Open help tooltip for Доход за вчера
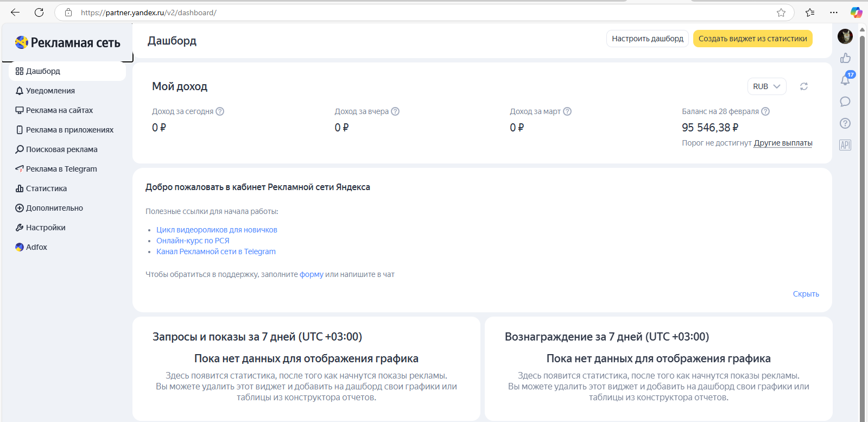This screenshot has width=868, height=422. pos(395,111)
